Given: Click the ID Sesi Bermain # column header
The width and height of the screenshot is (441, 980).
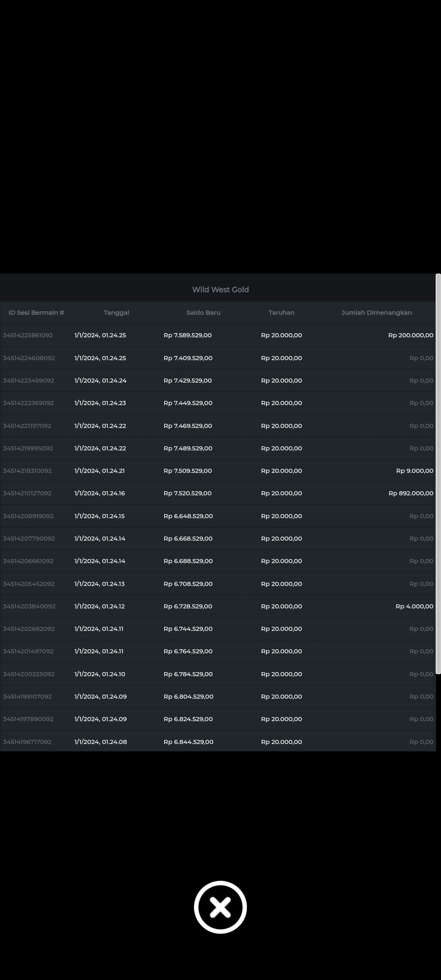Looking at the screenshot, I should pos(36,312).
